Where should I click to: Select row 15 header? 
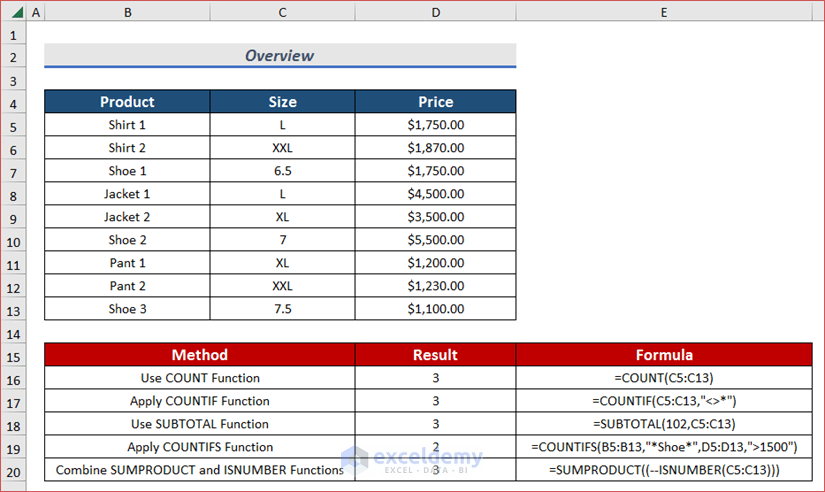pos(13,357)
